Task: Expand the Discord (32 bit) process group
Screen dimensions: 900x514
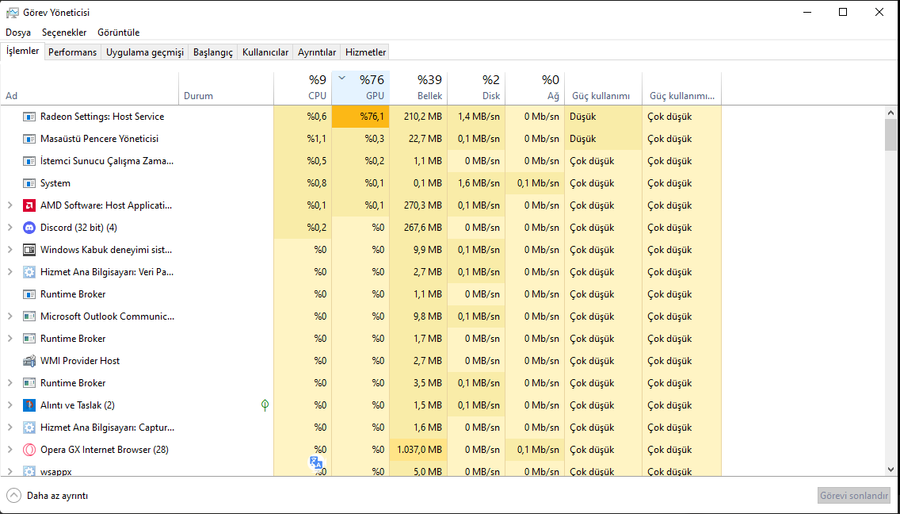Action: tap(10, 228)
